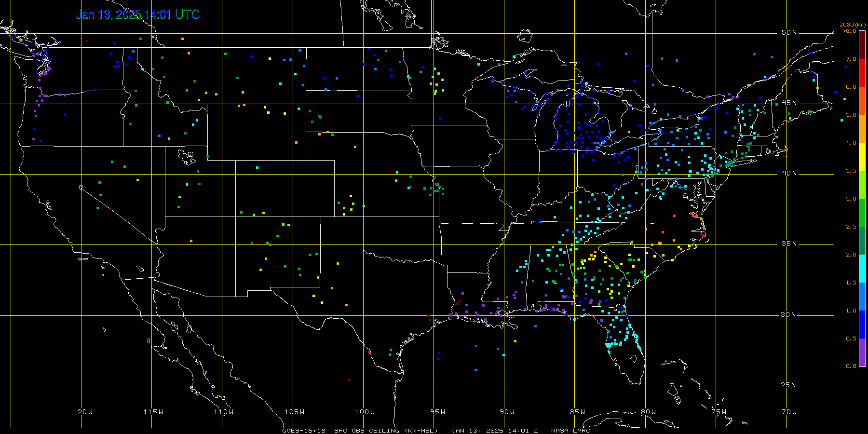
Task: Click the '2.5' color scale value
Action: [851, 227]
